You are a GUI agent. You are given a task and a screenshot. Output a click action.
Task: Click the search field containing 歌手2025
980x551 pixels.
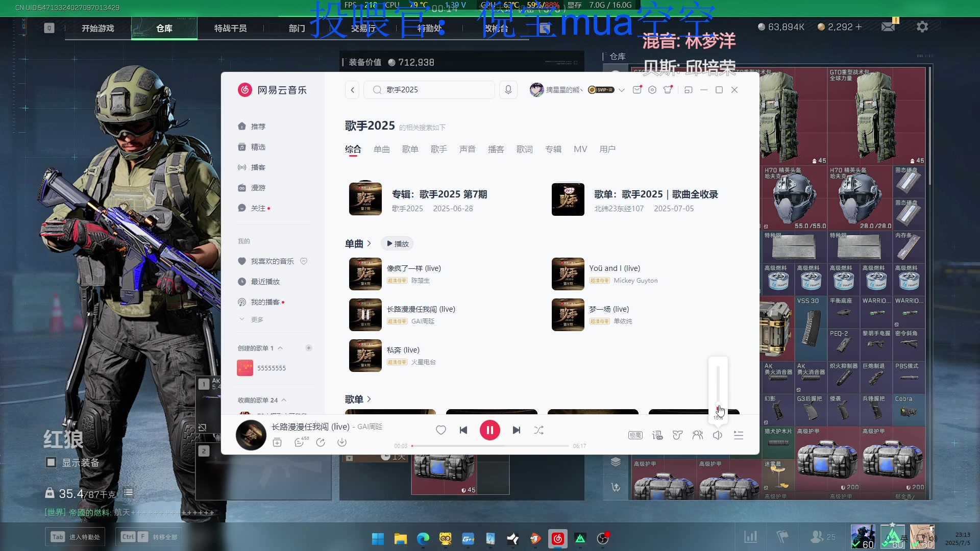point(429,90)
